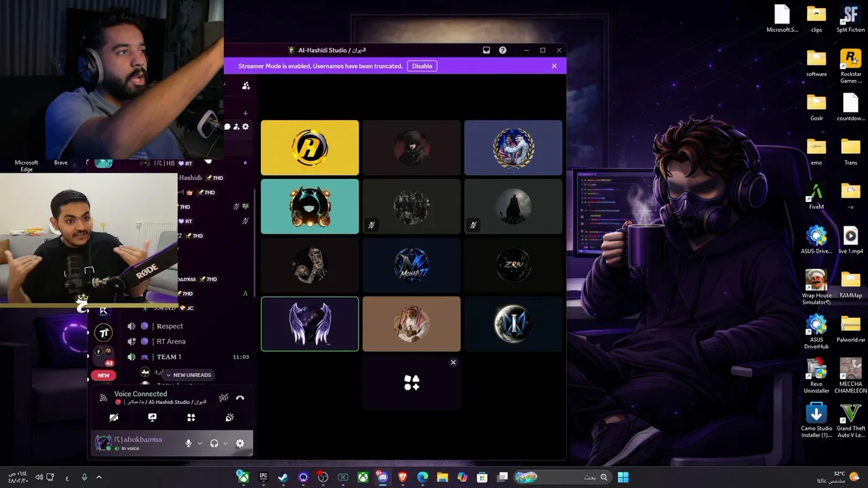Open Epic Games Launcher from taskbar

coord(263,477)
